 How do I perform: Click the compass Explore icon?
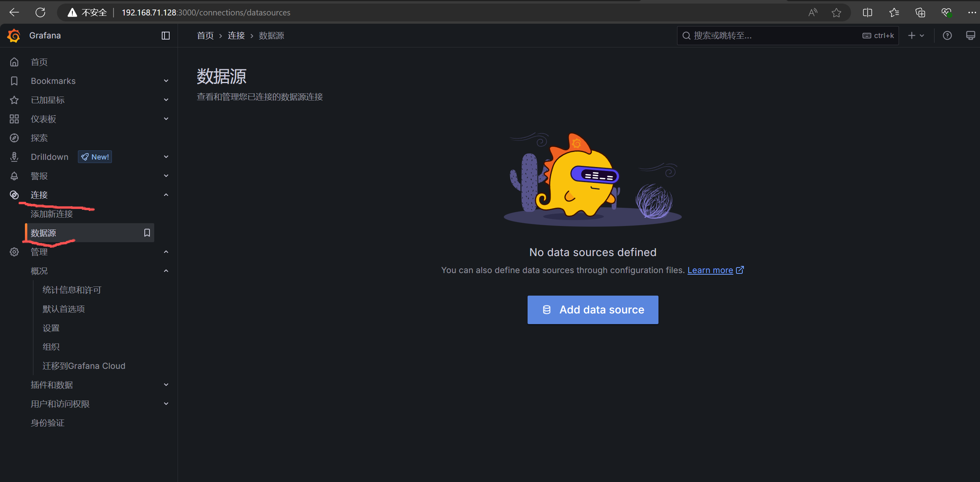pos(14,138)
